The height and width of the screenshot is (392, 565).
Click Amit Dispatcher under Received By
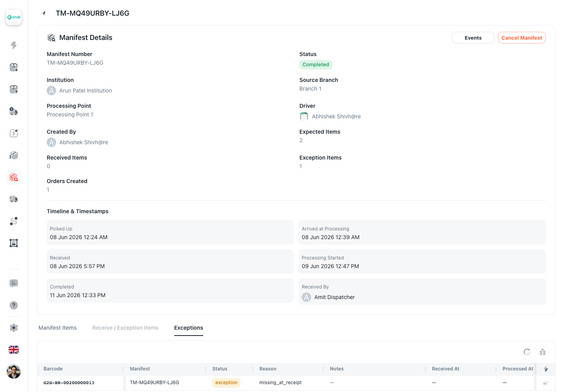[x=334, y=297]
